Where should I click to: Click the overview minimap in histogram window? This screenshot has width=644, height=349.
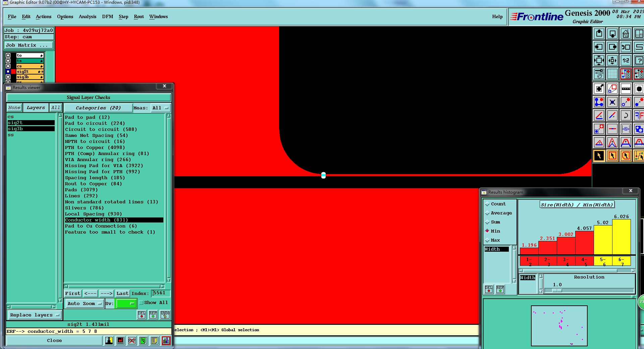pyautogui.click(x=559, y=326)
